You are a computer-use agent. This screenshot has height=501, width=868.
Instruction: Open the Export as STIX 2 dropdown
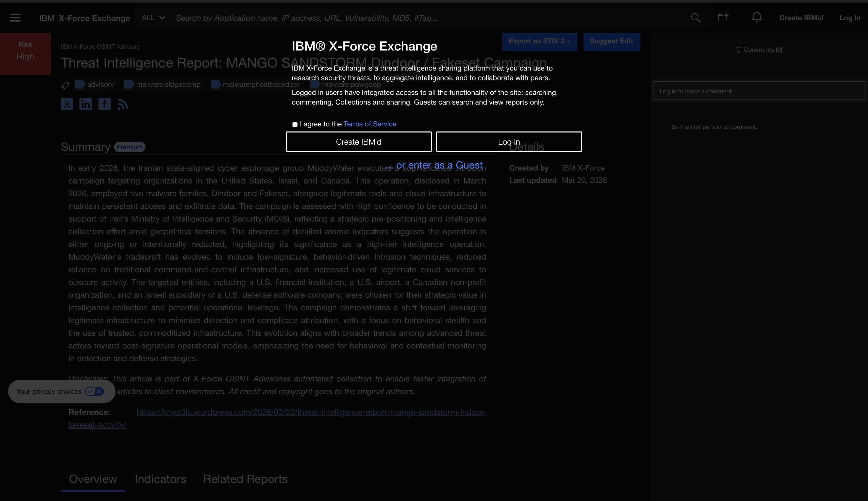click(539, 41)
